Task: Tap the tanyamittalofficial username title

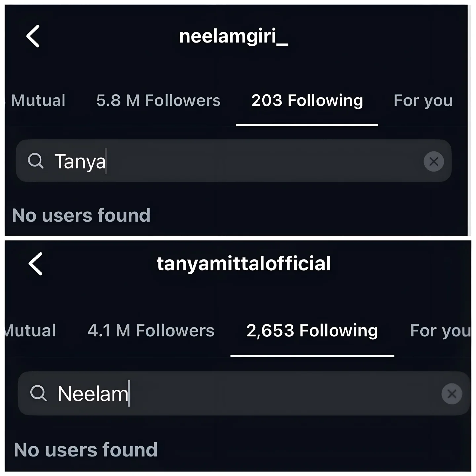Action: point(244,264)
